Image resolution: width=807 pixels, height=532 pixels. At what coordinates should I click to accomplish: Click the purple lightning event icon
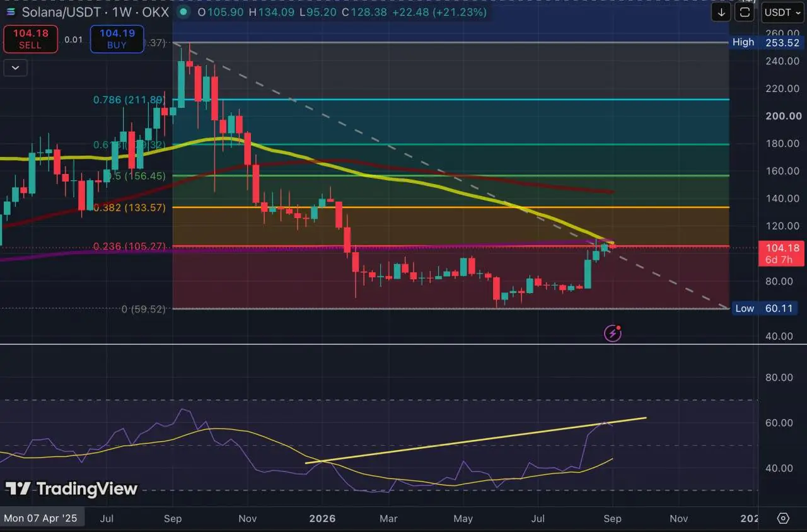tap(613, 333)
